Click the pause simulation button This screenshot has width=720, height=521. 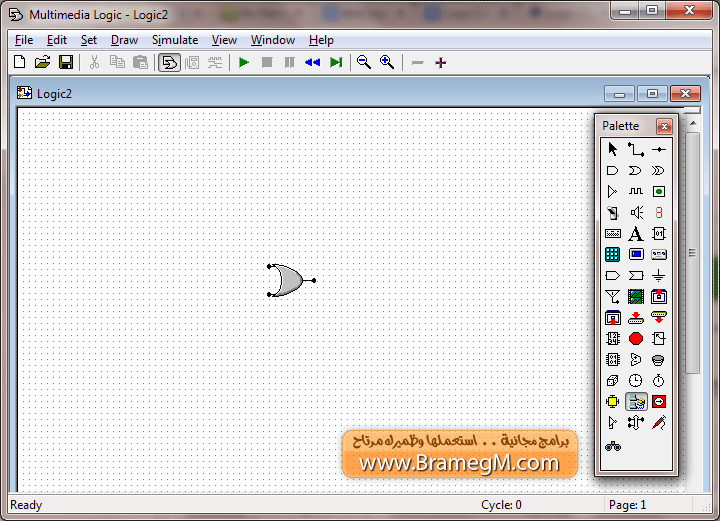[290, 62]
